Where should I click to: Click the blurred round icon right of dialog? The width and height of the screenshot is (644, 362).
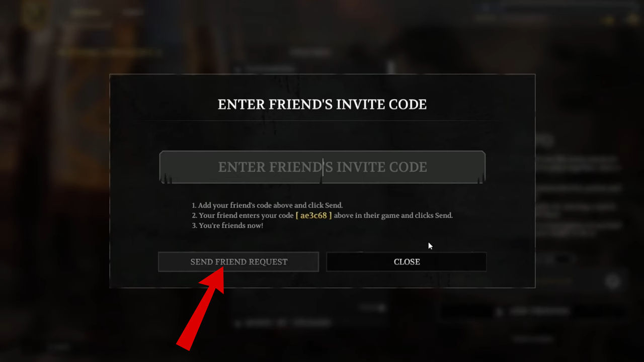point(612,282)
